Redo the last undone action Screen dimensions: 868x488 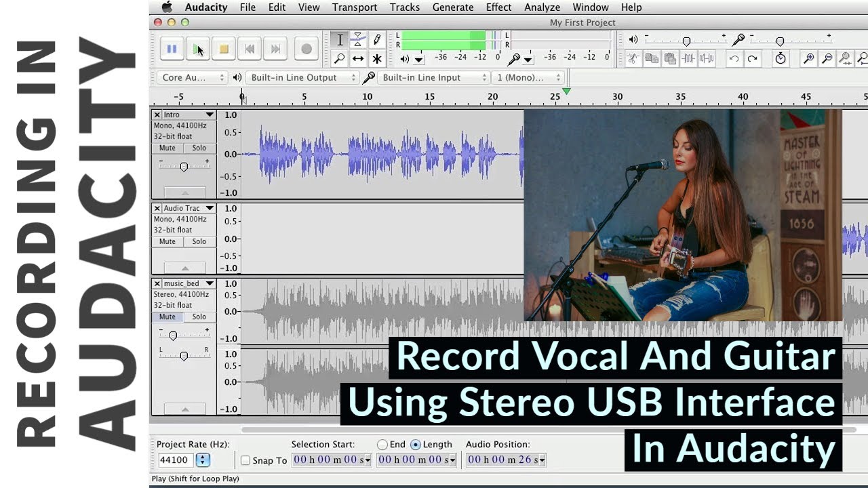tap(752, 59)
